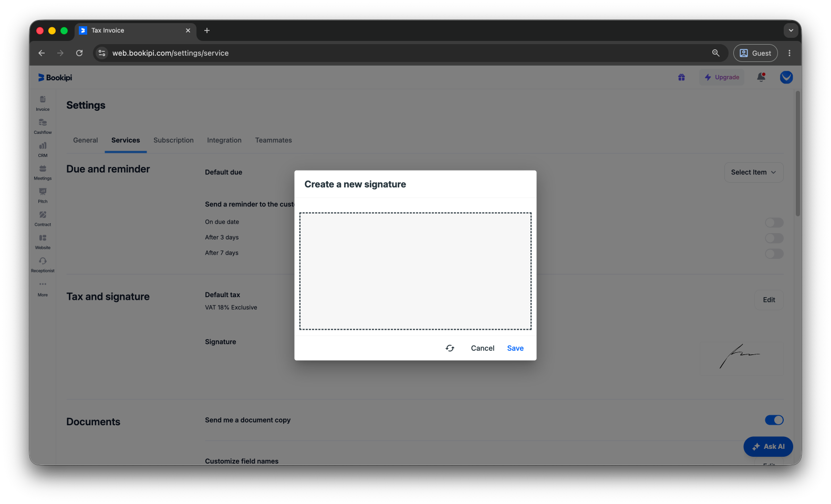Open a new browser tab
This screenshot has width=831, height=504.
pyautogui.click(x=207, y=30)
